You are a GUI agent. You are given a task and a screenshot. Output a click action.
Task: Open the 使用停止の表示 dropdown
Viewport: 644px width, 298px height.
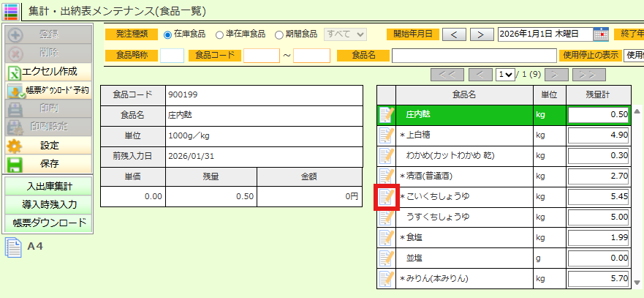(x=634, y=55)
